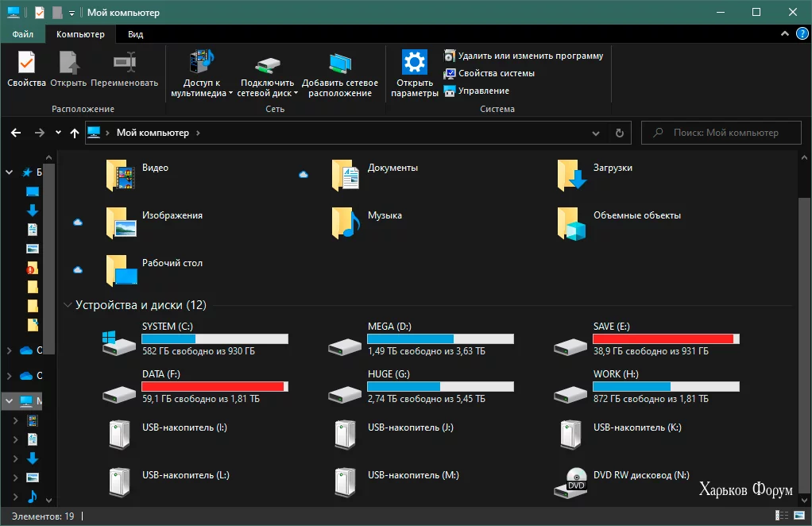Open Подключить сетевой диск dropdown
812x526 pixels.
268,88
